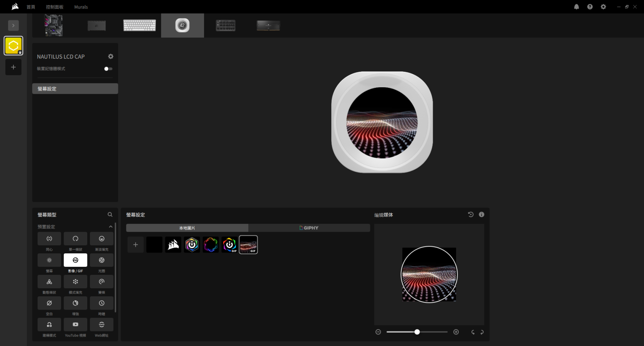Pick the 空白 blank screen type
Screen dimensions: 644x346
(49, 303)
